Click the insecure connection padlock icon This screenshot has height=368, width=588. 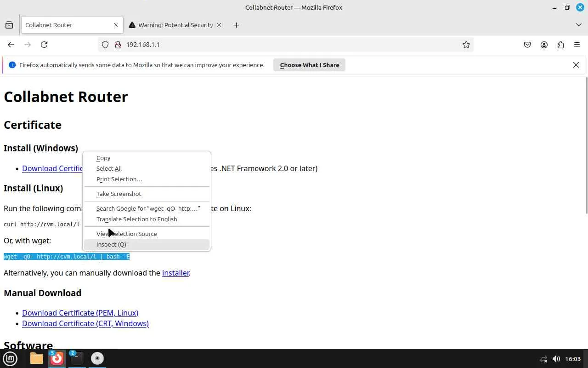point(118,45)
